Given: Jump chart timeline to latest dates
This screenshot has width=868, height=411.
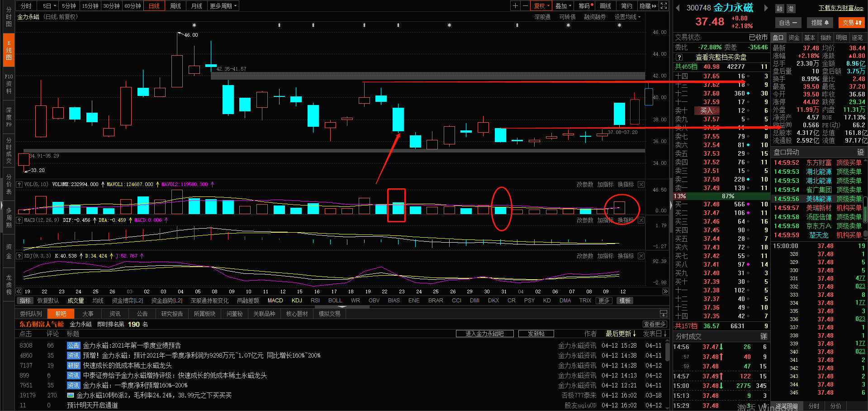Looking at the screenshot, I should [665, 292].
